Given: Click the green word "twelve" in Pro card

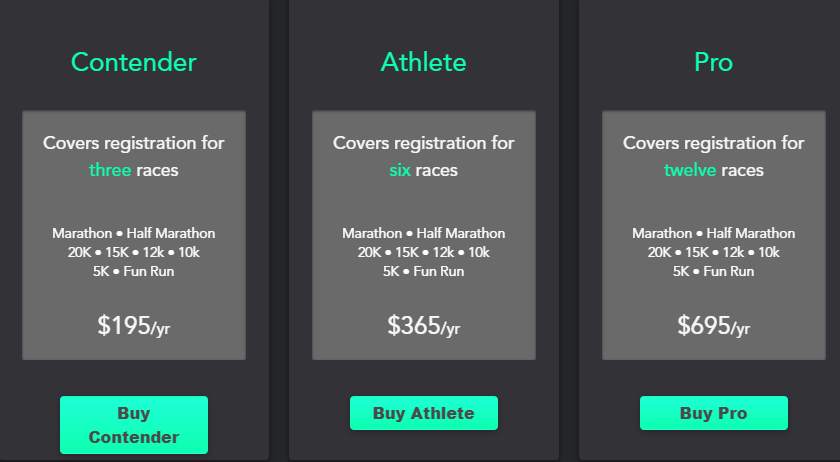Looking at the screenshot, I should (x=690, y=170).
